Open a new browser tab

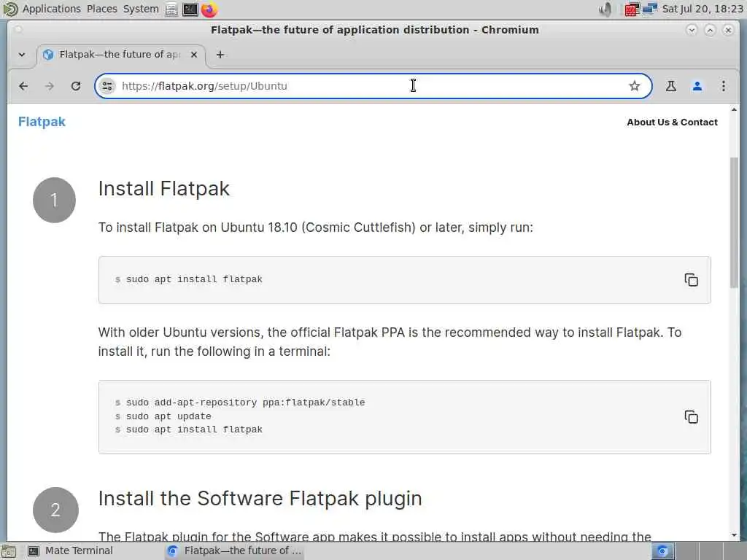click(x=220, y=55)
